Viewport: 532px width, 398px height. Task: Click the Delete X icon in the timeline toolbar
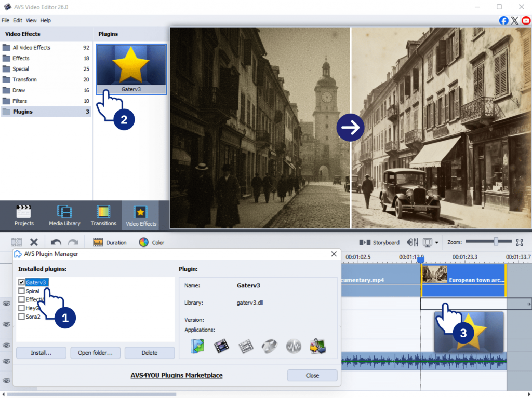(x=34, y=242)
